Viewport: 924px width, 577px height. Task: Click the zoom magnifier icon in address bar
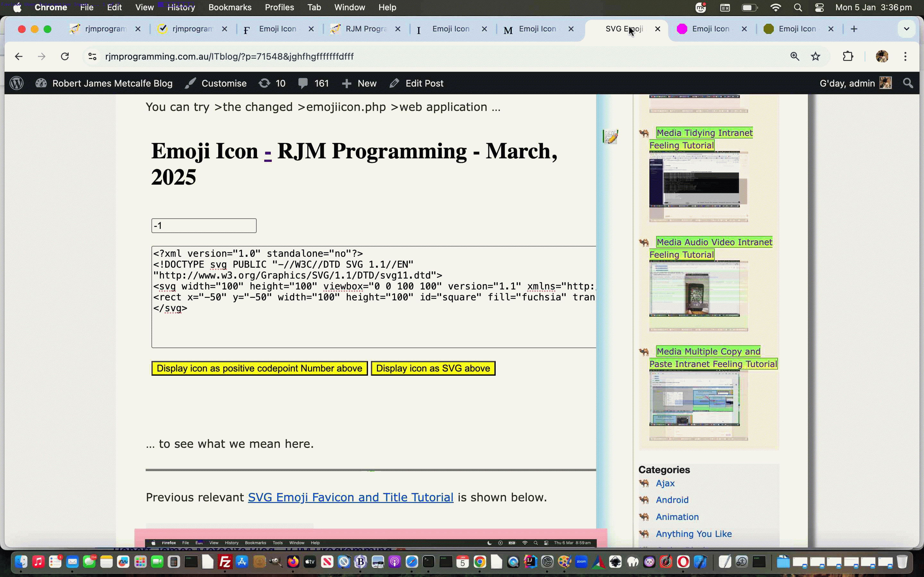tap(795, 56)
